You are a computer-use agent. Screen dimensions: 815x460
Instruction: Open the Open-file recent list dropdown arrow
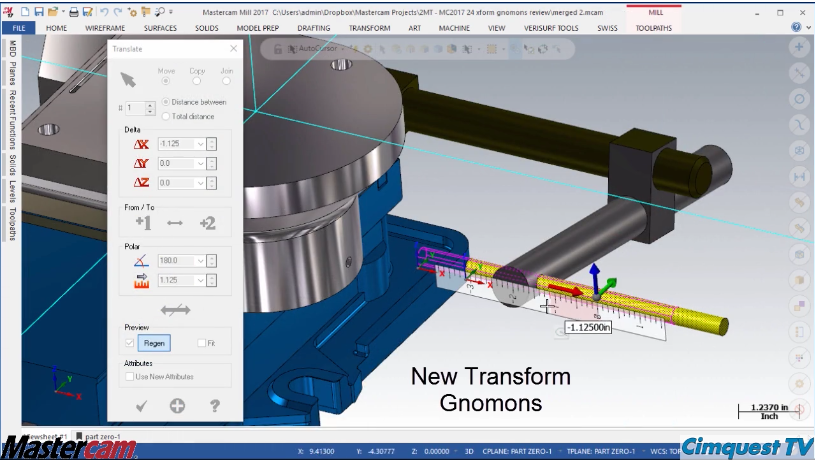point(62,11)
